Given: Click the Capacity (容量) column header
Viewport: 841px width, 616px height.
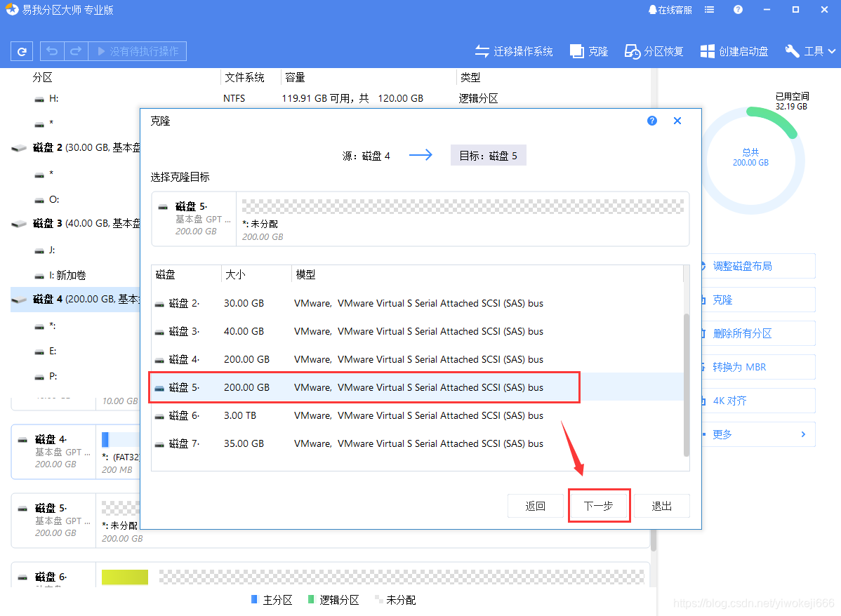Looking at the screenshot, I should click(295, 78).
